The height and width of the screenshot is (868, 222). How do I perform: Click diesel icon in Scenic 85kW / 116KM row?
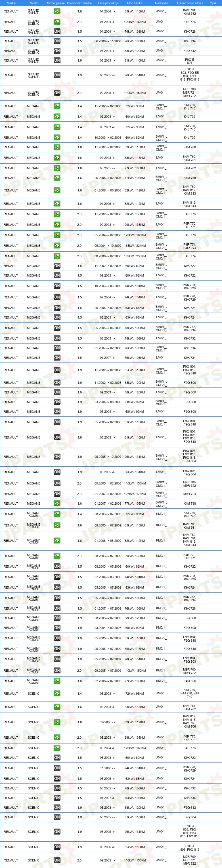click(x=57, y=847)
